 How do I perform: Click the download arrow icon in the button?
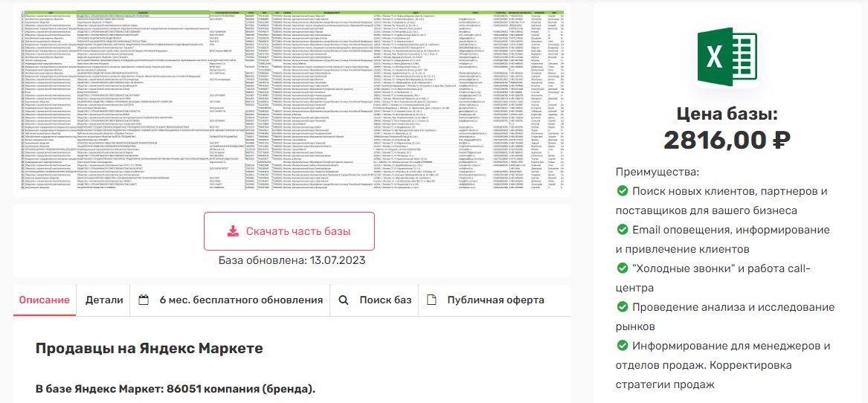coord(234,231)
